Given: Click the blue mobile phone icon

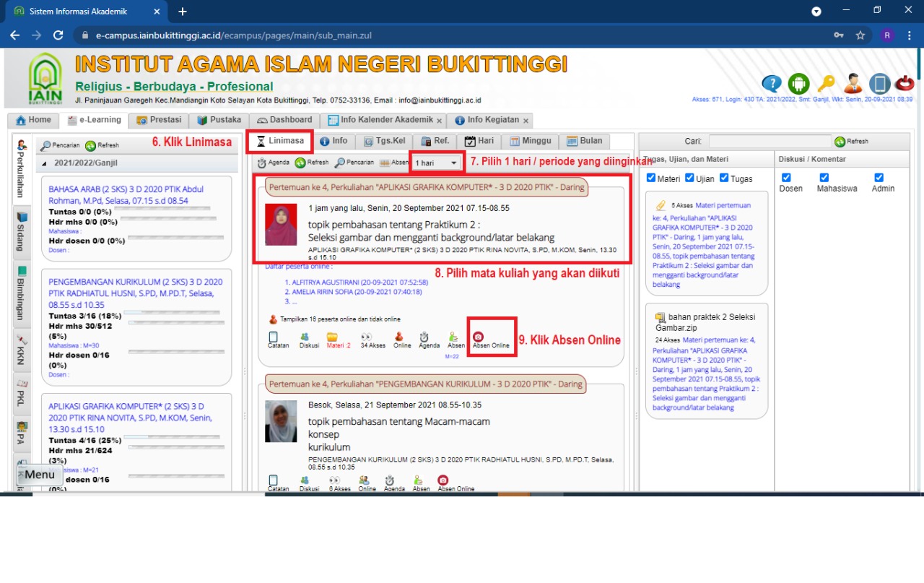Looking at the screenshot, I should coord(879,85).
